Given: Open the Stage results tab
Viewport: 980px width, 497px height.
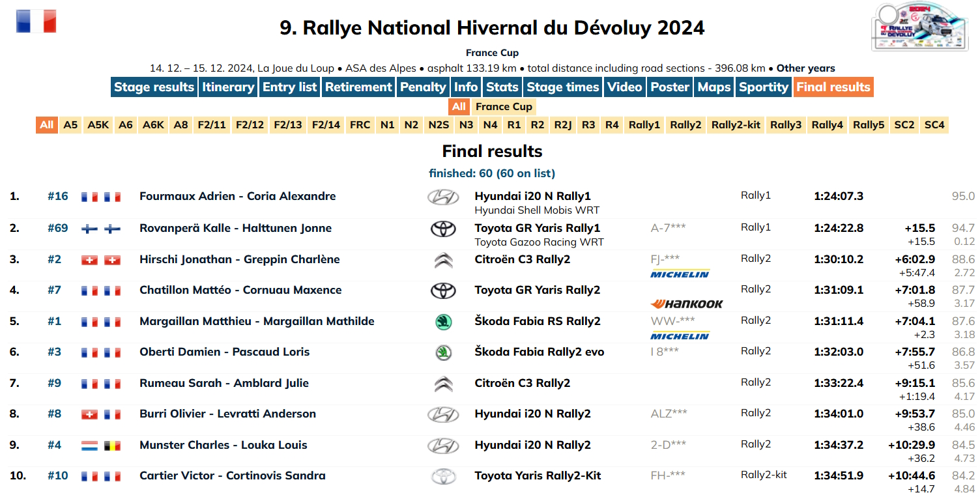Looking at the screenshot, I should 154,87.
